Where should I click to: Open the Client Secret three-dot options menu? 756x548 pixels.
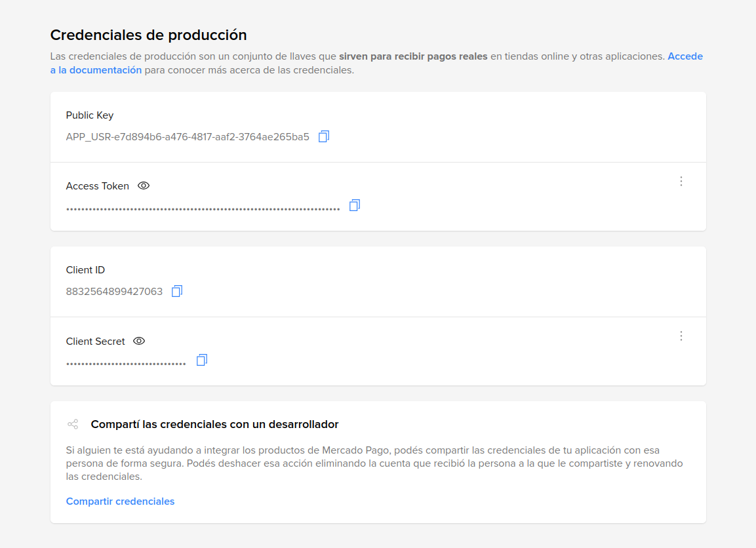pyautogui.click(x=681, y=336)
